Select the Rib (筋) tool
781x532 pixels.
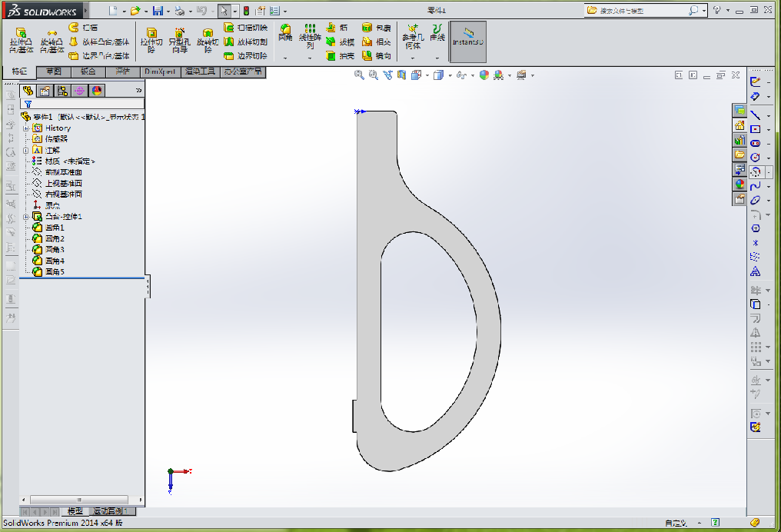point(337,28)
